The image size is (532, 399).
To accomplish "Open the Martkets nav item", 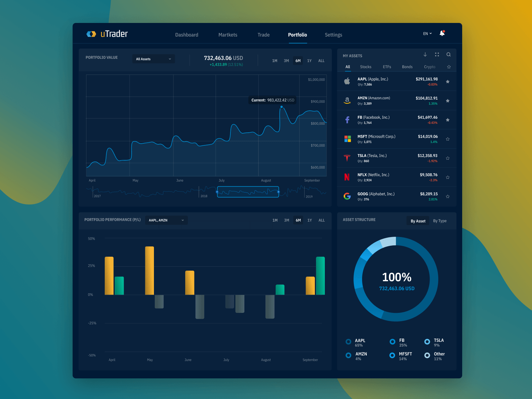I will [x=228, y=35].
